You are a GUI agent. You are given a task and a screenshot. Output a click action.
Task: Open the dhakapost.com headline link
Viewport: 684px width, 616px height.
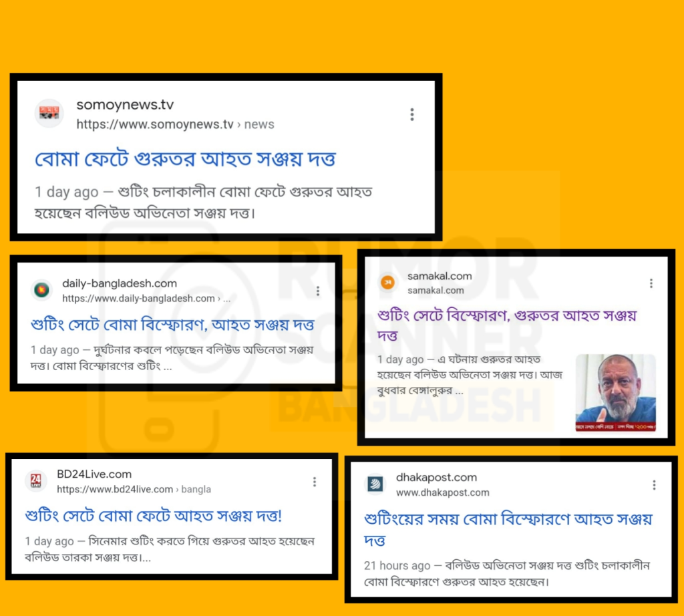click(508, 530)
